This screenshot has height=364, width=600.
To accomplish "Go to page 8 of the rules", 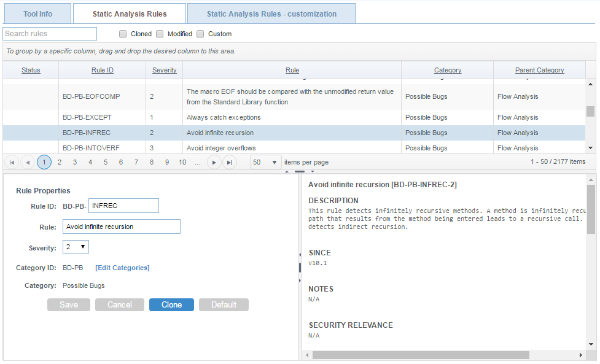I will click(x=152, y=163).
